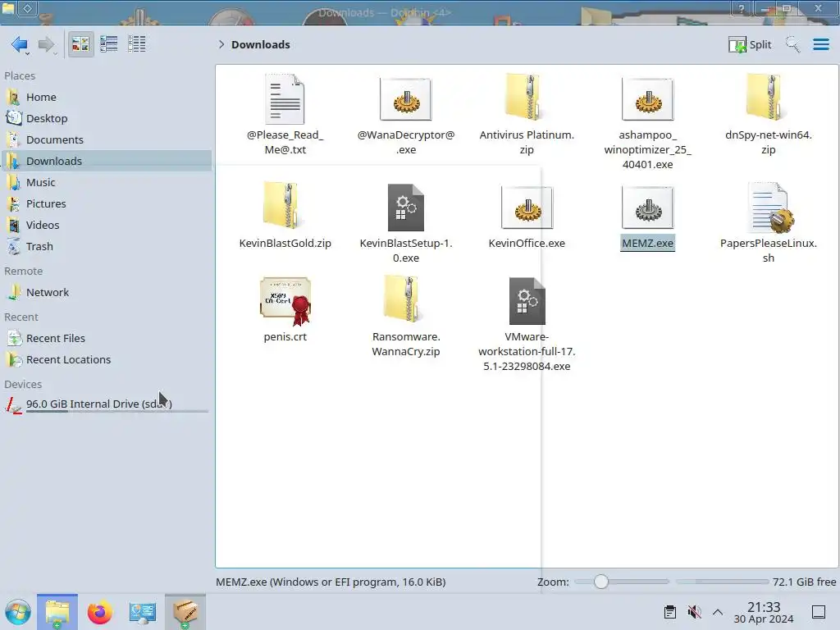The image size is (840, 630).
Task: Open the hamburger menu
Action: click(820, 44)
